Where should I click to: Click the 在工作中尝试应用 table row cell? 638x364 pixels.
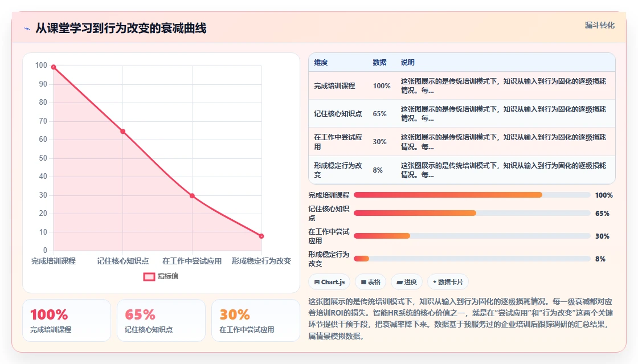pos(338,141)
